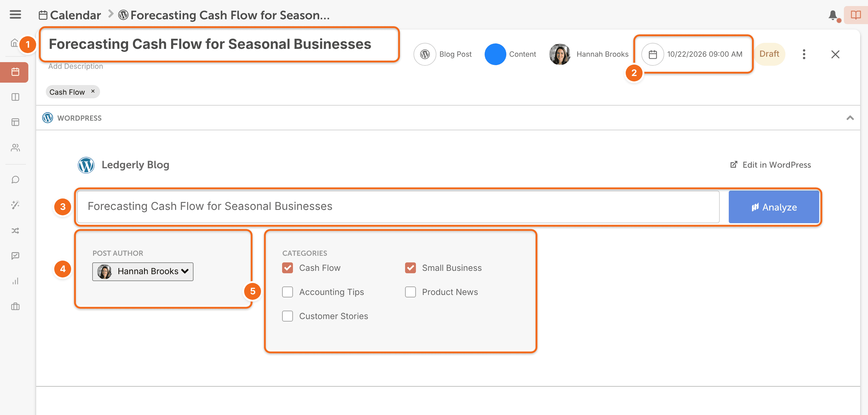Open the hamburger menu
The width and height of the screenshot is (868, 415).
click(15, 14)
